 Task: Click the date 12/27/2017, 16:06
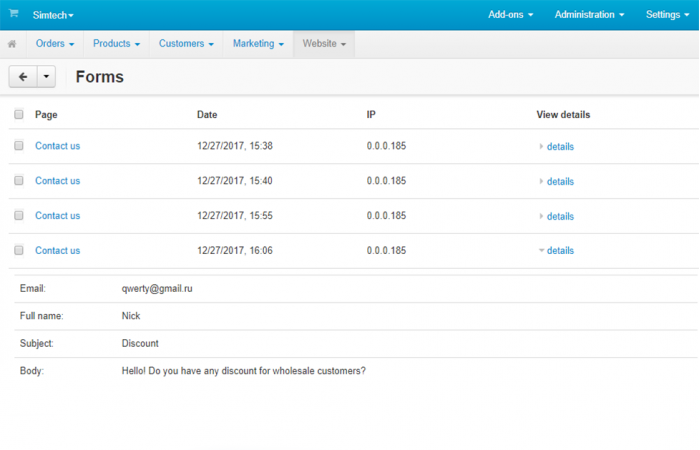click(x=235, y=250)
